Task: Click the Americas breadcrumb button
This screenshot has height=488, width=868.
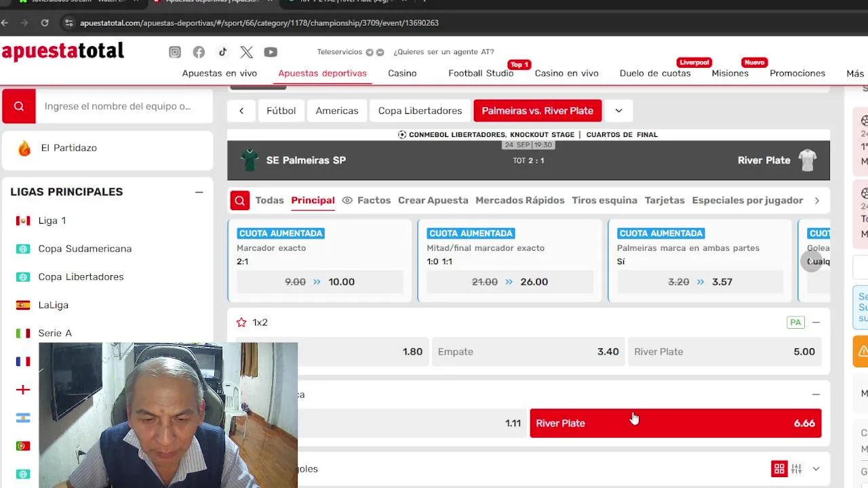Action: 337,110
